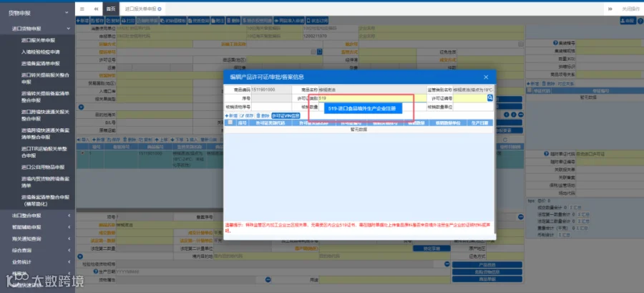Collapse the 货物申报 sidebar section
The width and height of the screenshot is (644, 293).
(38, 13)
